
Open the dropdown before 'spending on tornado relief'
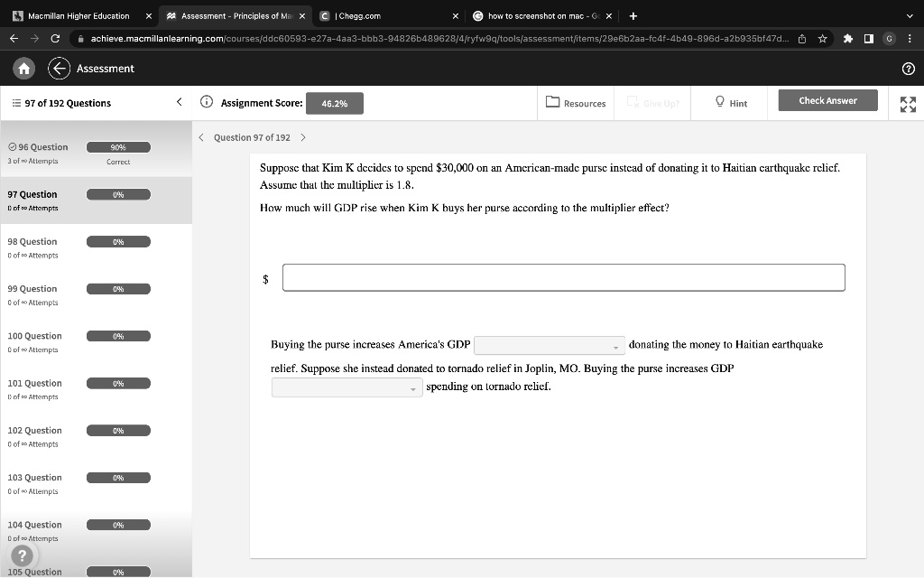[346, 387]
